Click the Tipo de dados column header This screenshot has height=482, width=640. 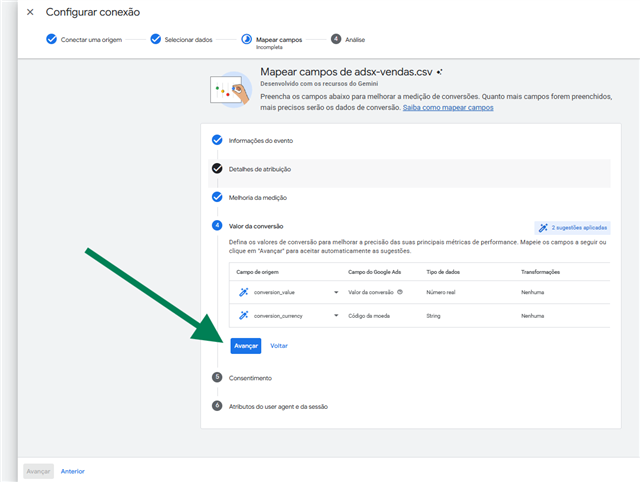tap(443, 272)
